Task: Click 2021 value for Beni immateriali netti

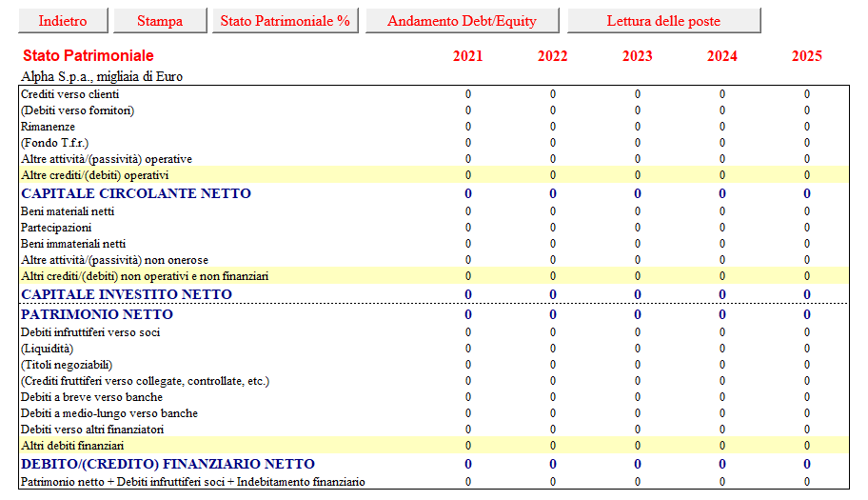Action: 467,244
